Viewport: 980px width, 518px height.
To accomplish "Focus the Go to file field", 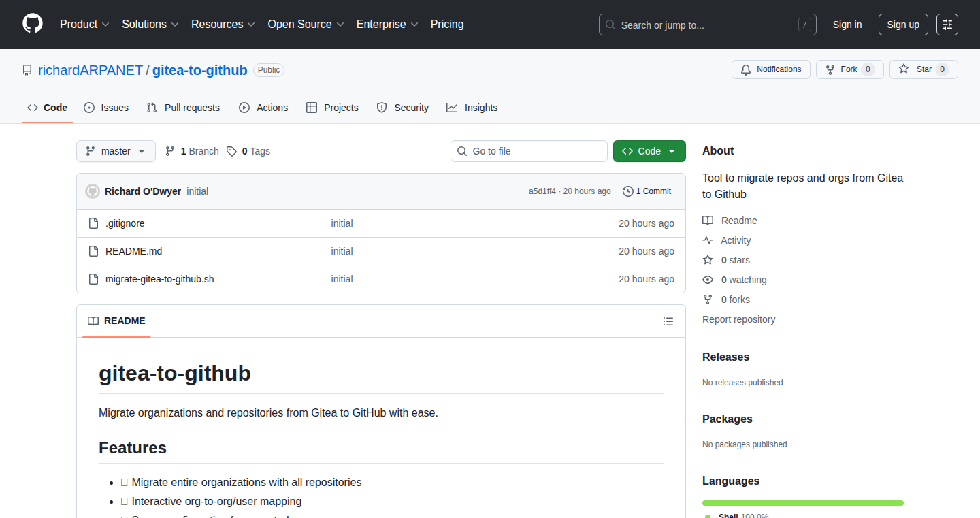I will pos(529,151).
